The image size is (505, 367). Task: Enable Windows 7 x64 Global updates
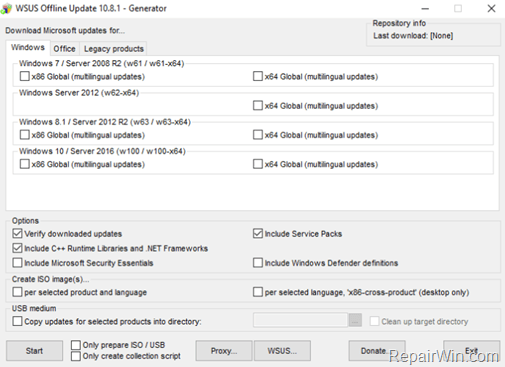258,76
